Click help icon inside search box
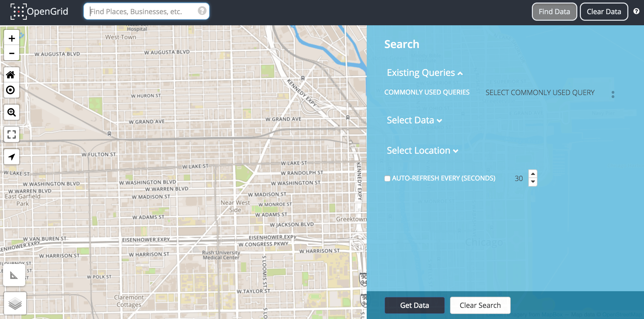Screen dimensions: 644x319 point(202,11)
